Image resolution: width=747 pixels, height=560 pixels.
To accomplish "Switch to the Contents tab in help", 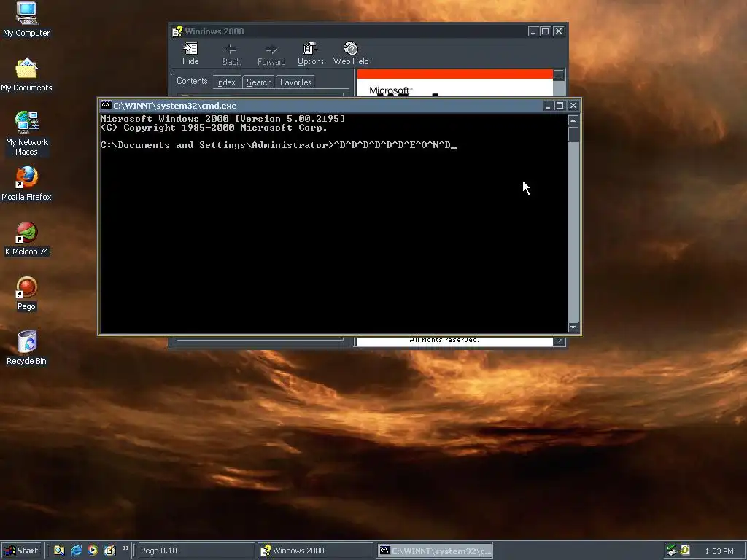I will [x=192, y=82].
